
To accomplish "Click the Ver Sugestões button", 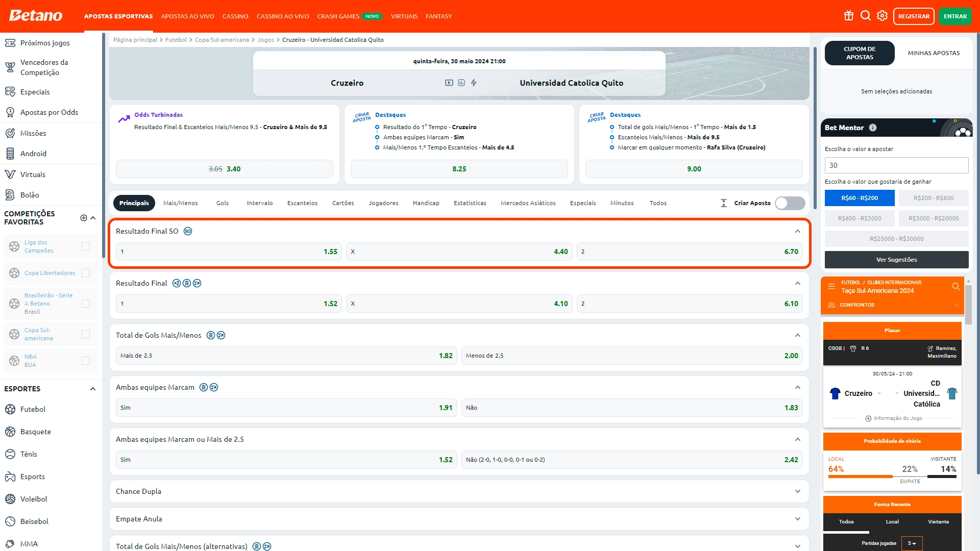I will pyautogui.click(x=896, y=260).
